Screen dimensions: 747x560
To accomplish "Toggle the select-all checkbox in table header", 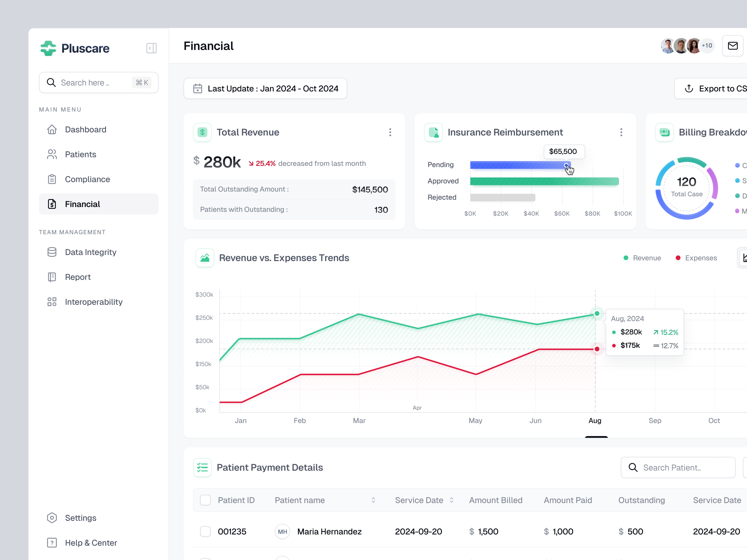I will pyautogui.click(x=205, y=500).
